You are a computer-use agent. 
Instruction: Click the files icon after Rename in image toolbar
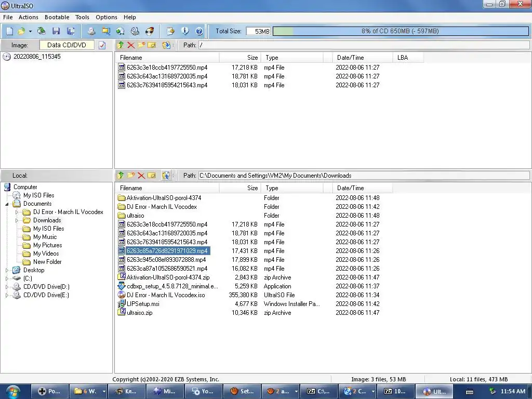click(166, 45)
